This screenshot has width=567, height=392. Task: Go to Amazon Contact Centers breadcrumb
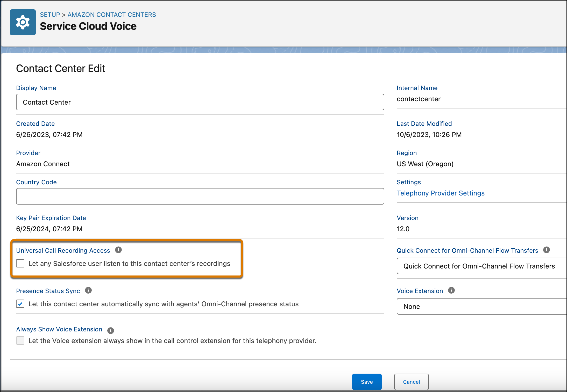pos(112,14)
